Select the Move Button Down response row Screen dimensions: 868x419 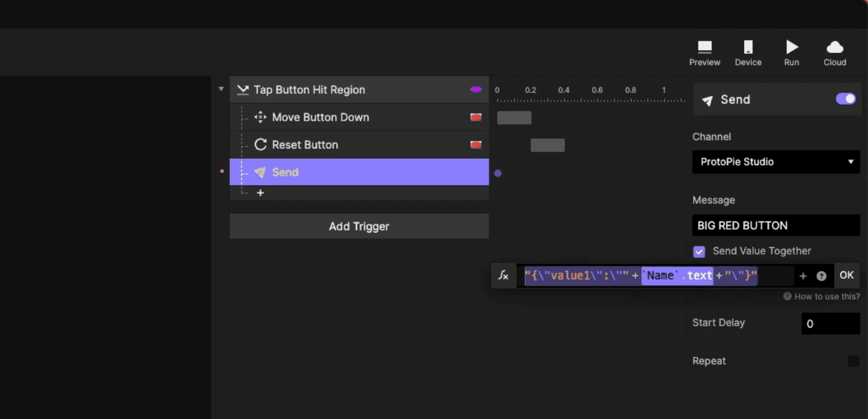pos(359,117)
